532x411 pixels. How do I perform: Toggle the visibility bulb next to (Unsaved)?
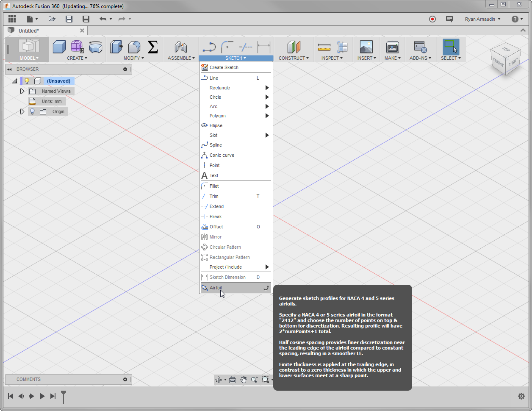[x=27, y=81]
